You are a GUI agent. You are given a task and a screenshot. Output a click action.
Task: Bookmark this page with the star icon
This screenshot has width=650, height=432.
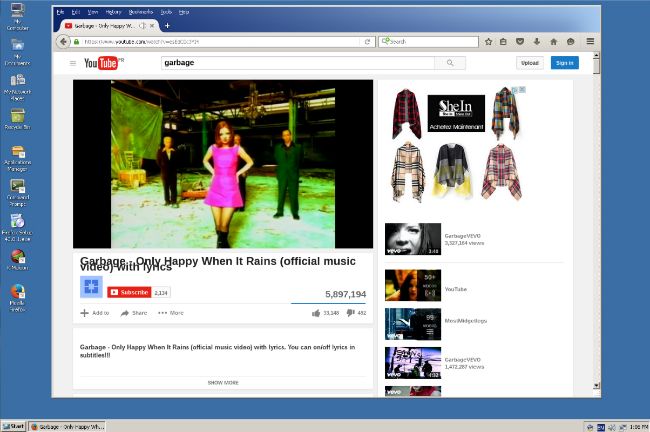point(488,42)
